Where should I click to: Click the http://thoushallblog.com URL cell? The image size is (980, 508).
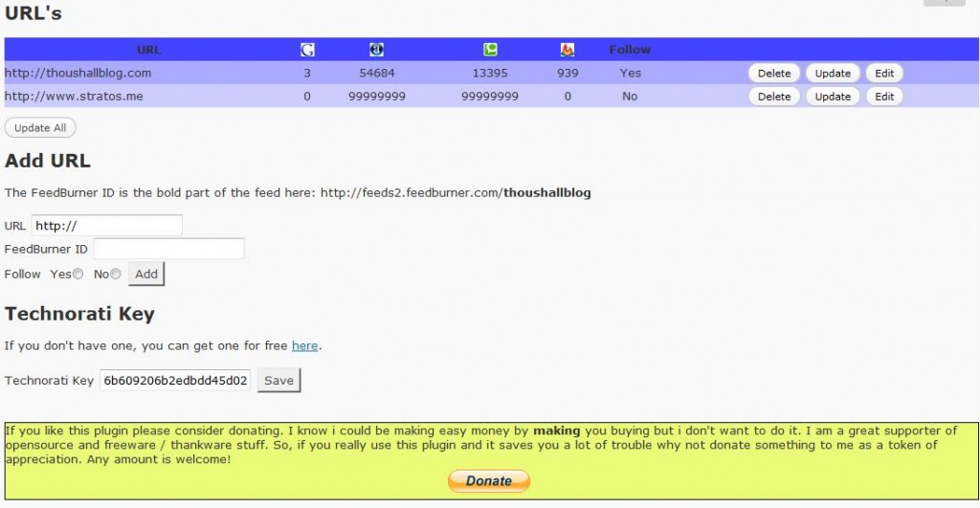78,73
